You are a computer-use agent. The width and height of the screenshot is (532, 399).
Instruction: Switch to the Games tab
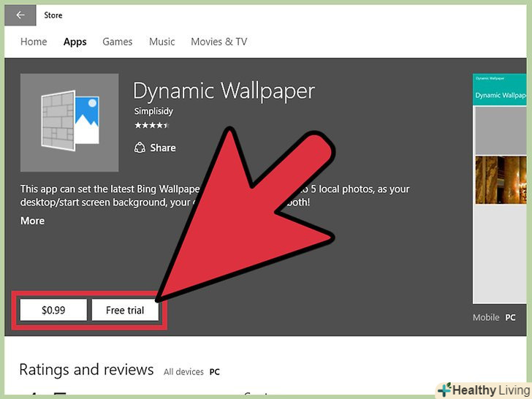pyautogui.click(x=117, y=42)
